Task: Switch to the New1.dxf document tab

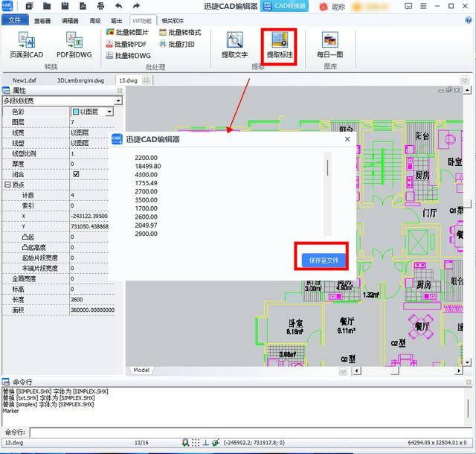Action: pyautogui.click(x=25, y=80)
